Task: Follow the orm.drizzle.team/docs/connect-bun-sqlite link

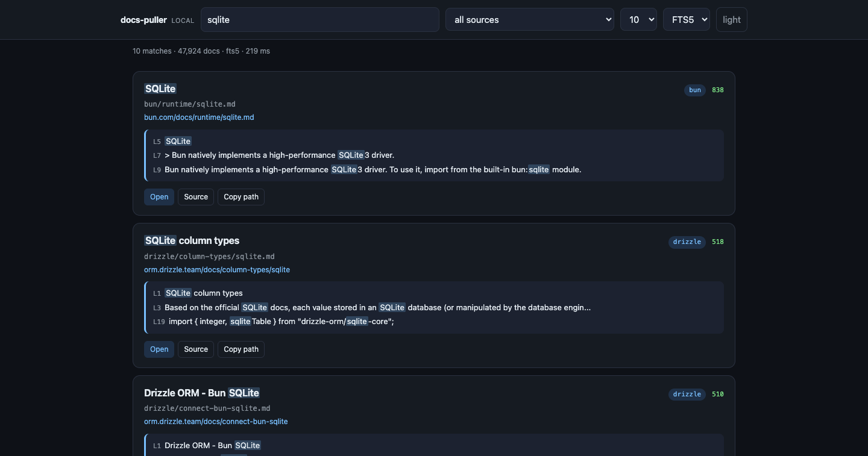Action: tap(216, 422)
